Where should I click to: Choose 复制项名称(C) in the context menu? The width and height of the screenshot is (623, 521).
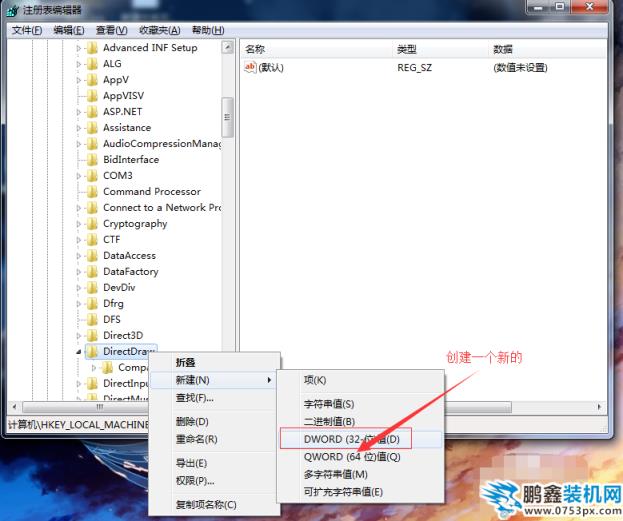tap(214, 505)
